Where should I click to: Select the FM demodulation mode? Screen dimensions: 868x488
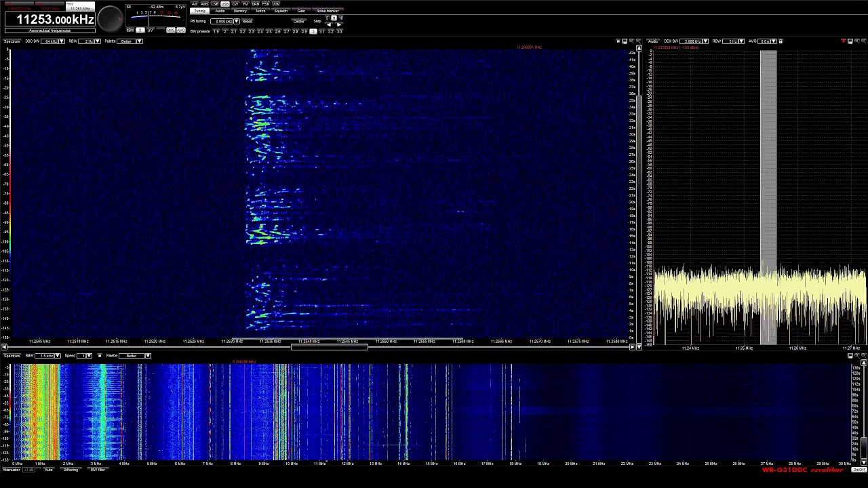tap(245, 4)
